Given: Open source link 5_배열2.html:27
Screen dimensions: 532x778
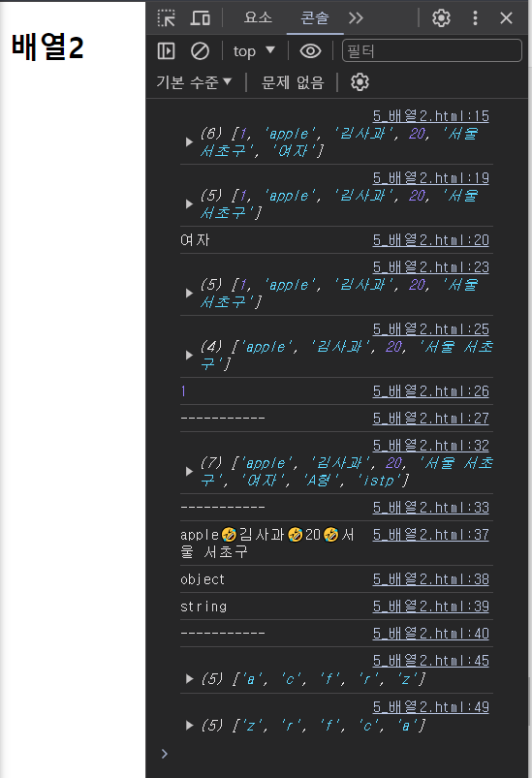Looking at the screenshot, I should (x=431, y=419).
